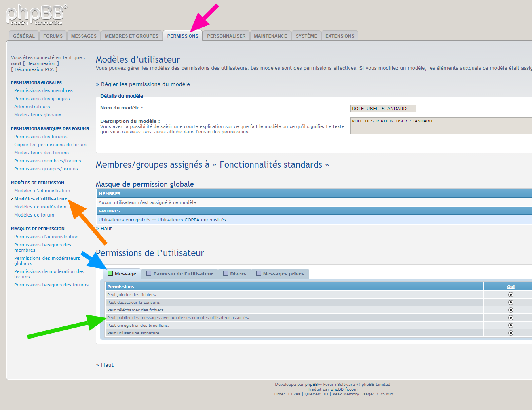The height and width of the screenshot is (410, 532).
Task: Click the green Message tab indicator square
Action: point(110,273)
